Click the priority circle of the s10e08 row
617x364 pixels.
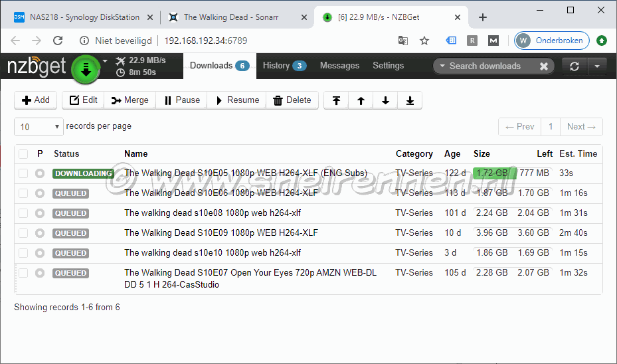tap(40, 213)
